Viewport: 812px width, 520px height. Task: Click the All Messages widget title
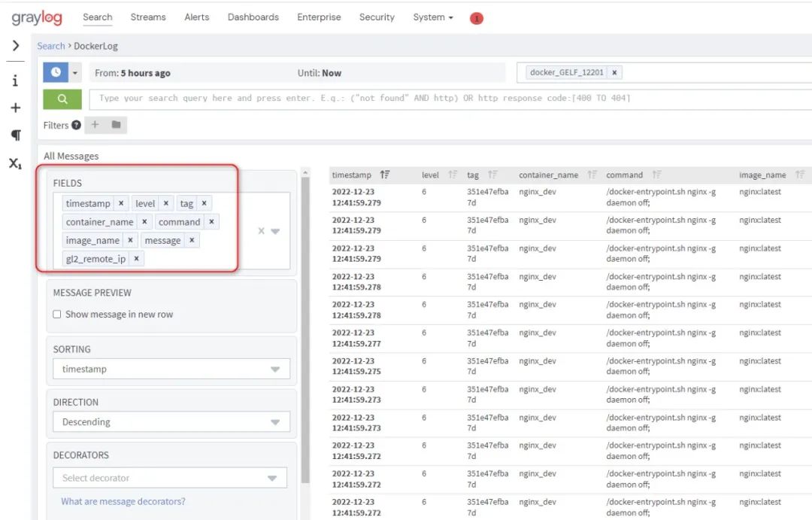[x=71, y=156]
